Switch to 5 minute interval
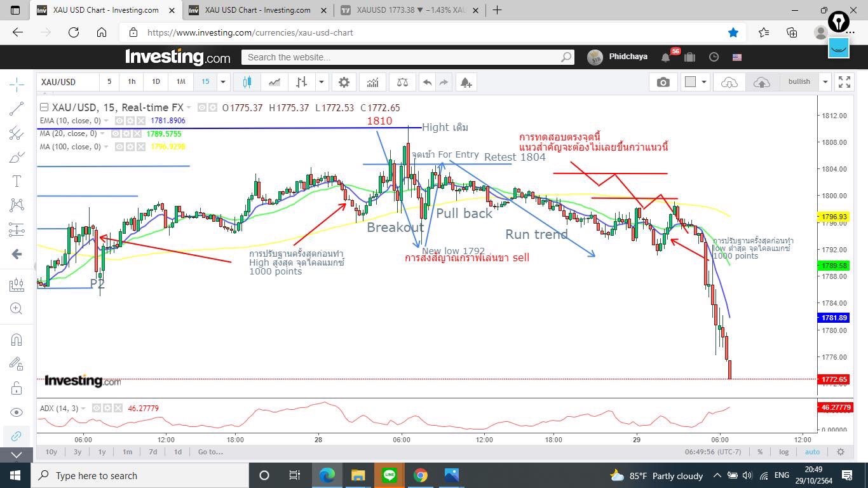 click(x=109, y=82)
